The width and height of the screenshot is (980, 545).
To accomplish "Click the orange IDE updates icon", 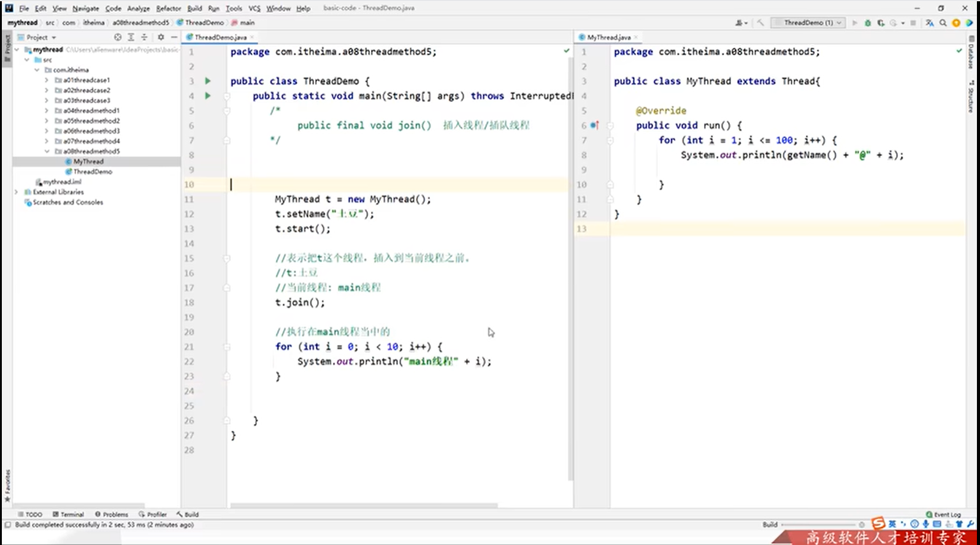I will [x=956, y=23].
